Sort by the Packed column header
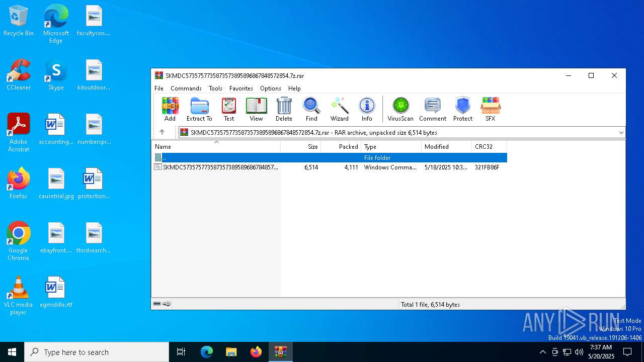The width and height of the screenshot is (644, 362). tap(341, 147)
